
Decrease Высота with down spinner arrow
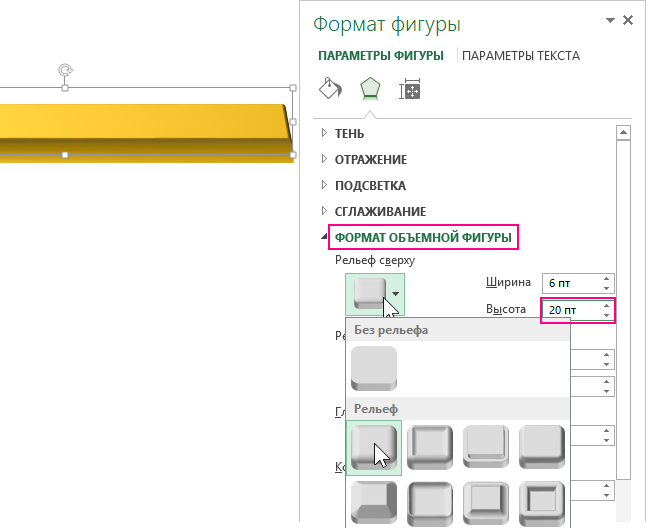pos(606,315)
